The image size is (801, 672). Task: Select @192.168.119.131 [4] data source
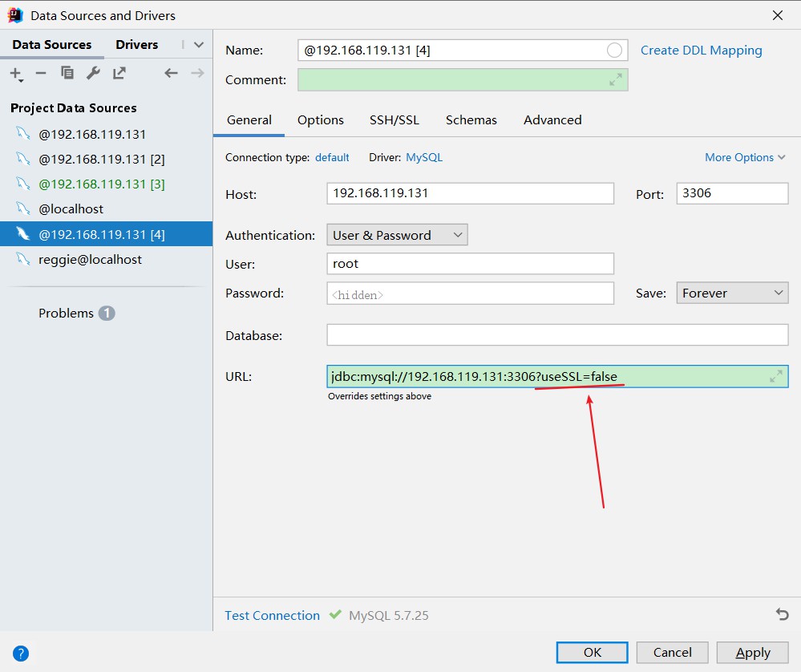(x=107, y=234)
